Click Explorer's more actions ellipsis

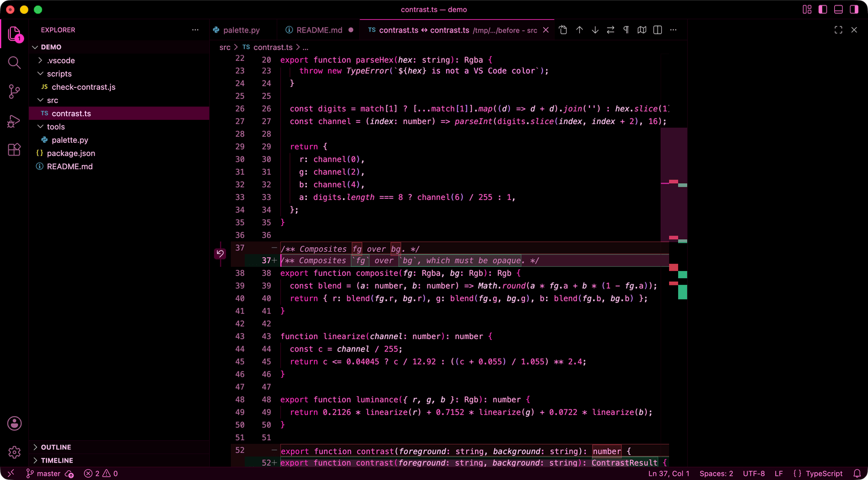coord(195,30)
